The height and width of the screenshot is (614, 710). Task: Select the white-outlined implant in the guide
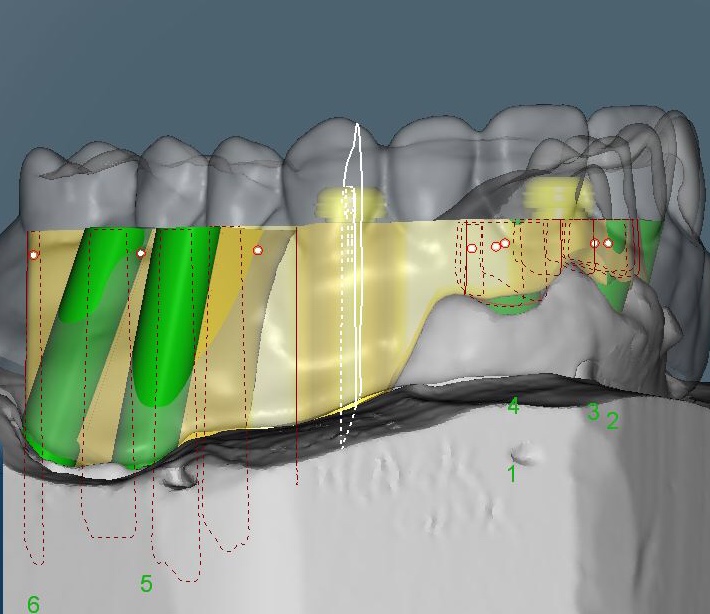click(353, 285)
